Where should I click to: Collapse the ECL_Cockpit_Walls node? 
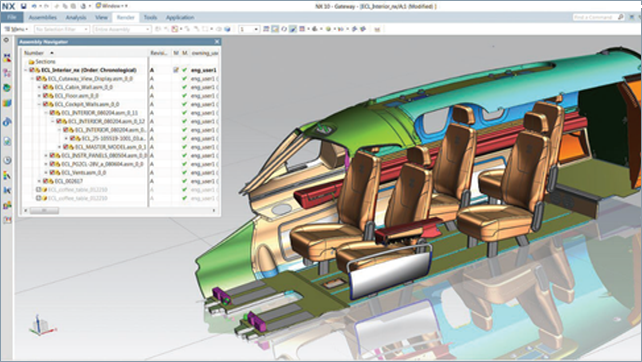click(x=39, y=104)
